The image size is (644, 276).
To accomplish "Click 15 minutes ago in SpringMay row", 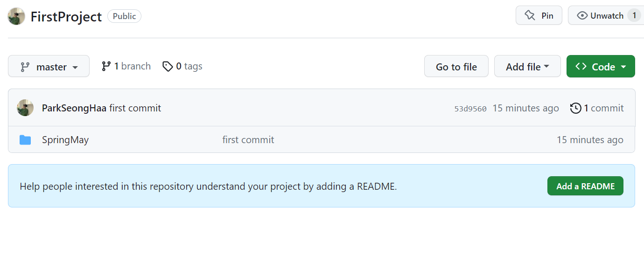I will 590,140.
